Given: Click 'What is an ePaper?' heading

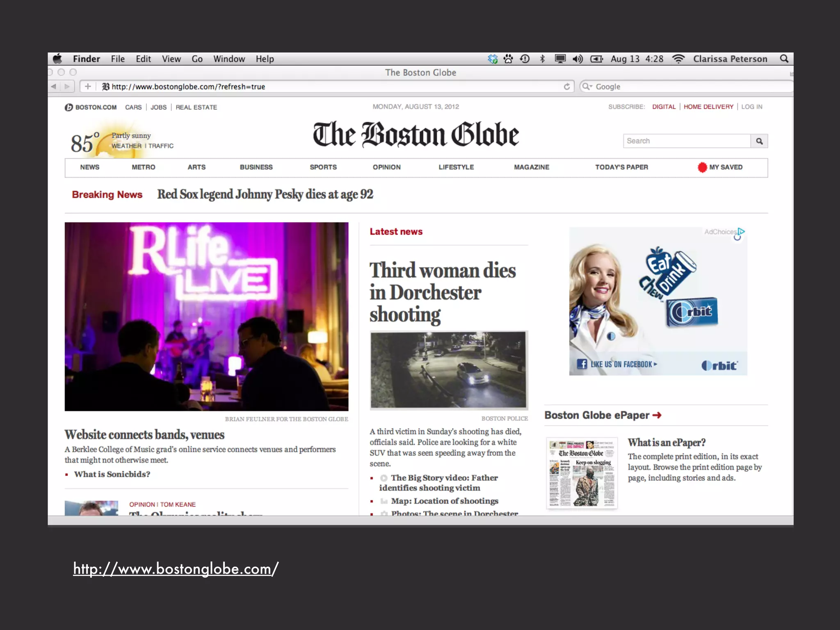Looking at the screenshot, I should point(667,443).
